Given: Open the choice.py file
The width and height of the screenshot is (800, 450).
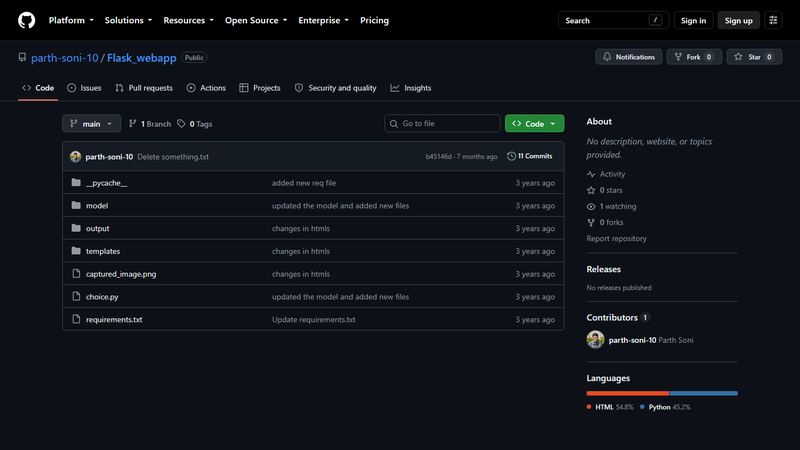Looking at the screenshot, I should (102, 296).
